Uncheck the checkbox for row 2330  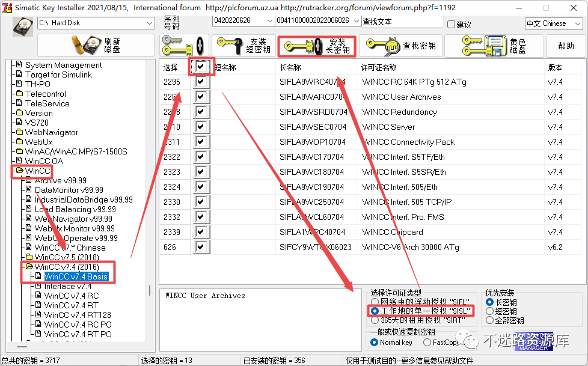pos(201,201)
